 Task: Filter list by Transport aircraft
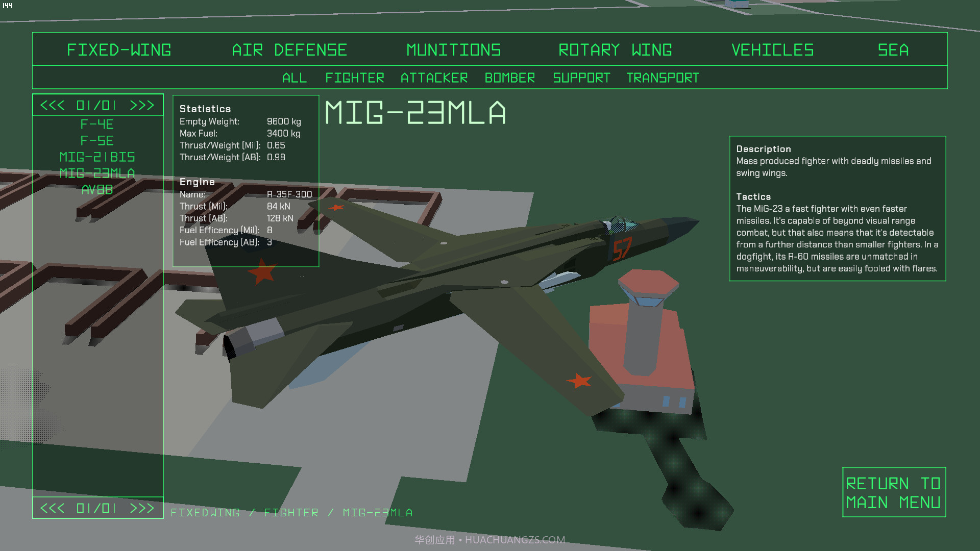coord(663,78)
